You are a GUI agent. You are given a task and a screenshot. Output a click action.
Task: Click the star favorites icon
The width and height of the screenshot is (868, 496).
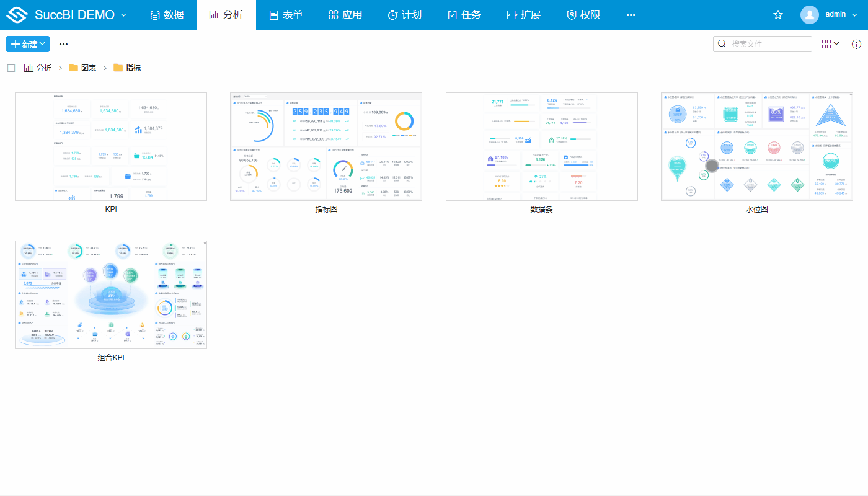click(x=778, y=15)
